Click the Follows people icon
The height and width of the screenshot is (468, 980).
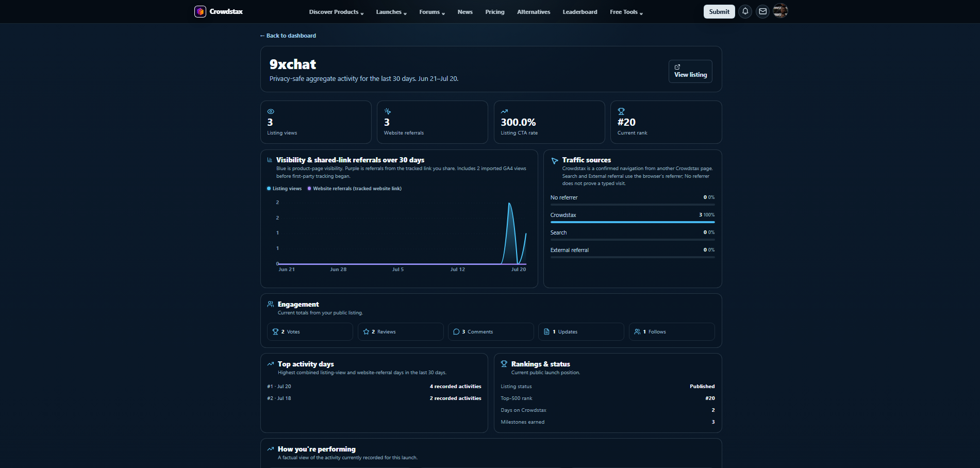click(637, 332)
